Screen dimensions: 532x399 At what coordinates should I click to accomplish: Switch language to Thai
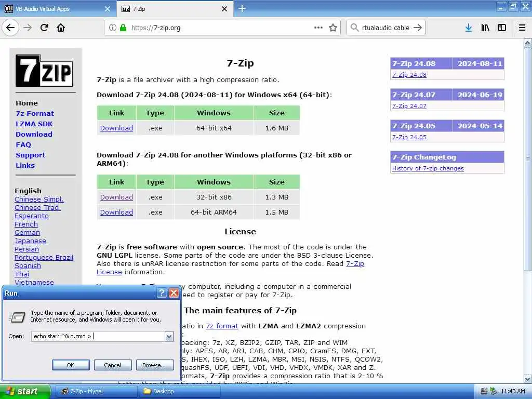[x=22, y=274]
